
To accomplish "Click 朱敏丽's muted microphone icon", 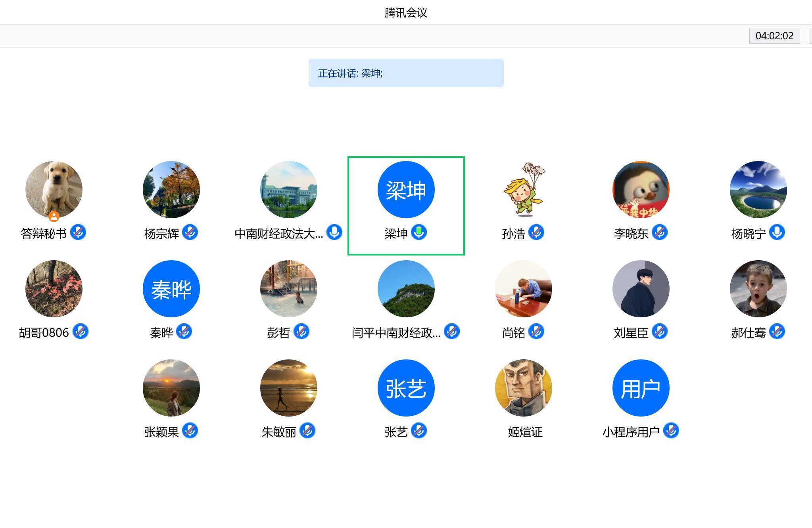I will tap(307, 431).
